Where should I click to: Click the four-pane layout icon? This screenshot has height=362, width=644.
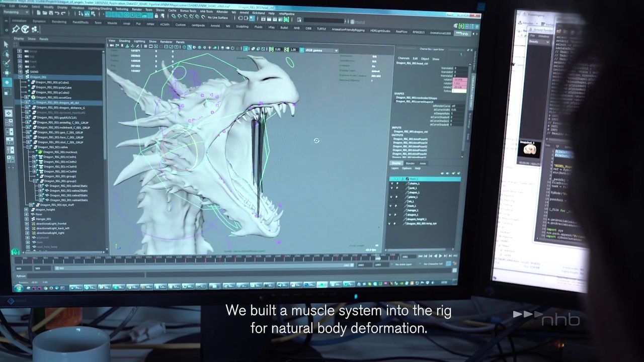[9, 122]
